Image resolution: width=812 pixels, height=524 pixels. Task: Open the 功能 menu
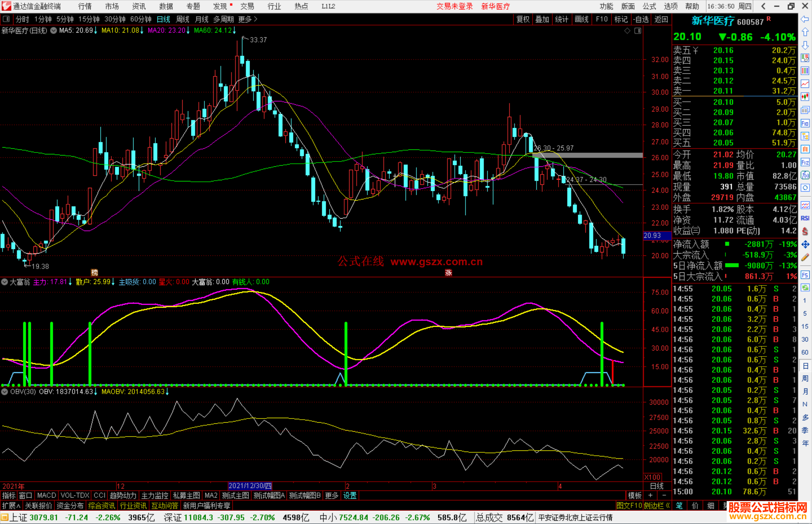coord(606,6)
